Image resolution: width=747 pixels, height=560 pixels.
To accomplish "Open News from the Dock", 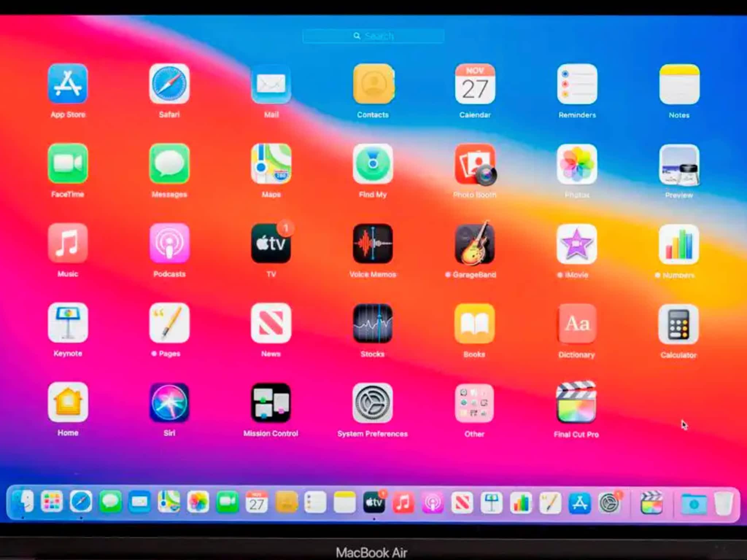I will pyautogui.click(x=462, y=503).
